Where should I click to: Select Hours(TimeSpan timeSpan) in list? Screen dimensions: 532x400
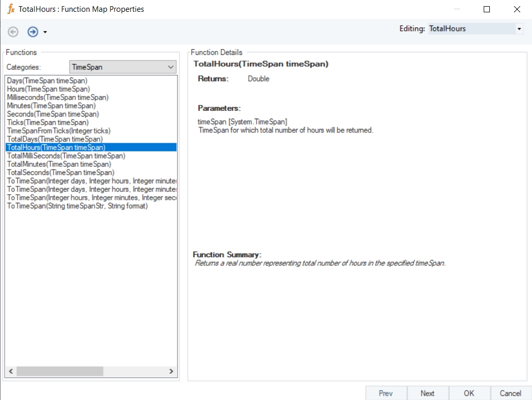click(48, 89)
